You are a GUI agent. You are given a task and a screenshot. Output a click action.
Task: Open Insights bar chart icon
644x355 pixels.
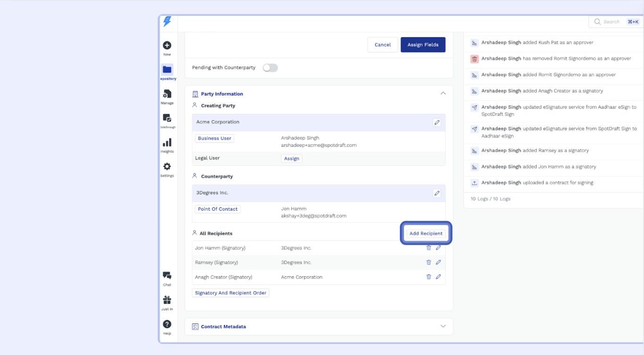[x=167, y=143]
